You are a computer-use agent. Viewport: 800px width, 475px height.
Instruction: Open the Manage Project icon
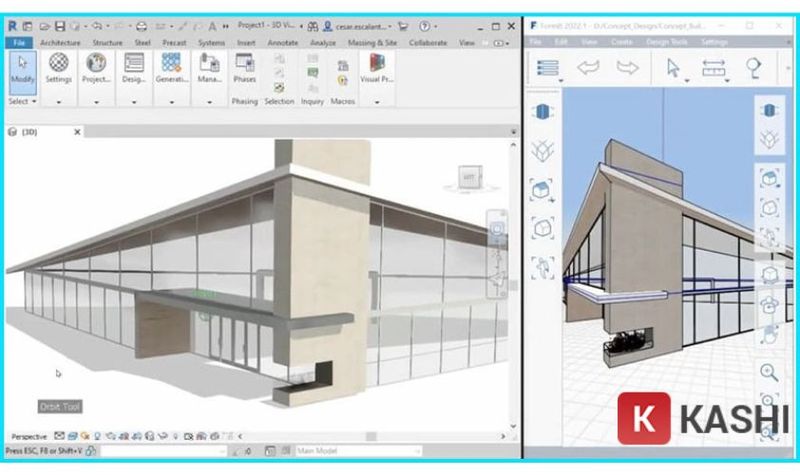pyautogui.click(x=209, y=62)
